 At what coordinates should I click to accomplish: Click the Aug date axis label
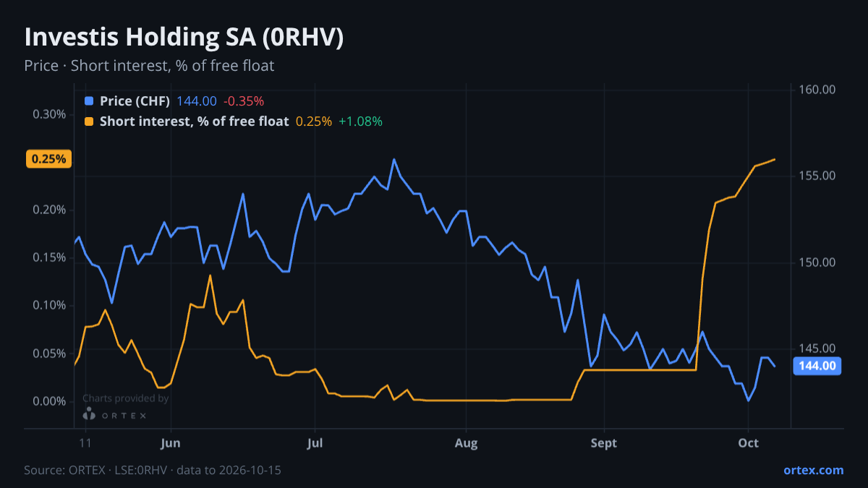tap(467, 443)
